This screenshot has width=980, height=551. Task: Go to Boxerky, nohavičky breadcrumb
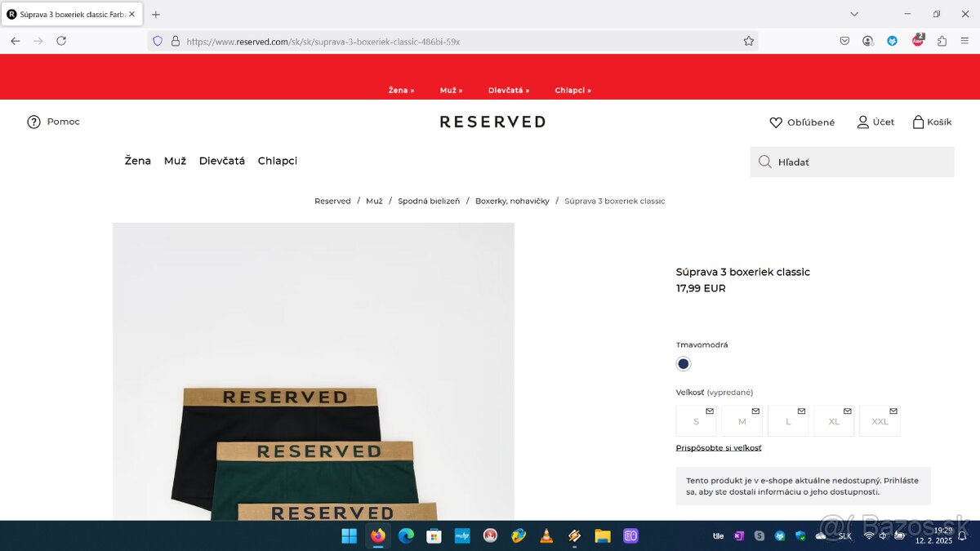point(512,201)
